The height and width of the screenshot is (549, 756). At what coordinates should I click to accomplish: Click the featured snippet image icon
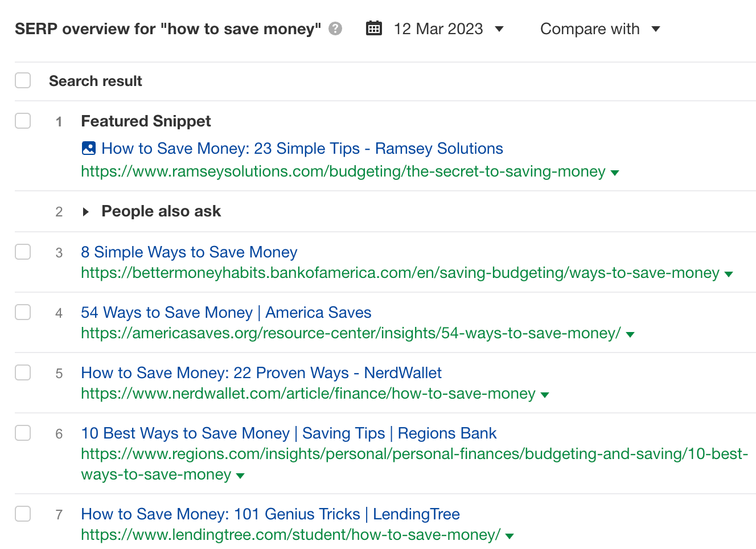tap(88, 148)
